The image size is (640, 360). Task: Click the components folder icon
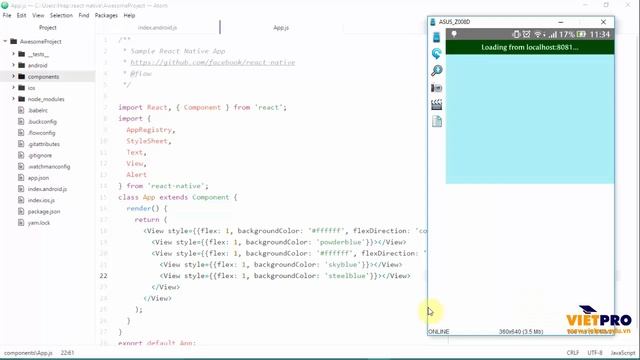[x=22, y=76]
